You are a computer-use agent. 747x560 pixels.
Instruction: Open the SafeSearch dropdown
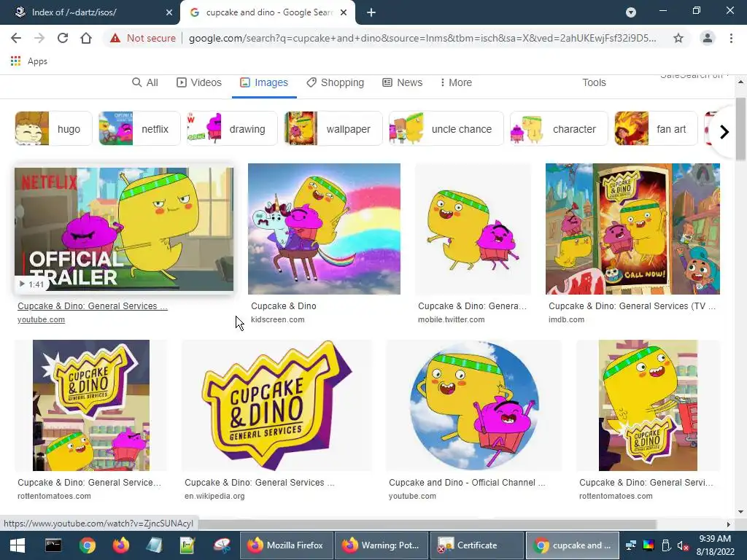694,76
